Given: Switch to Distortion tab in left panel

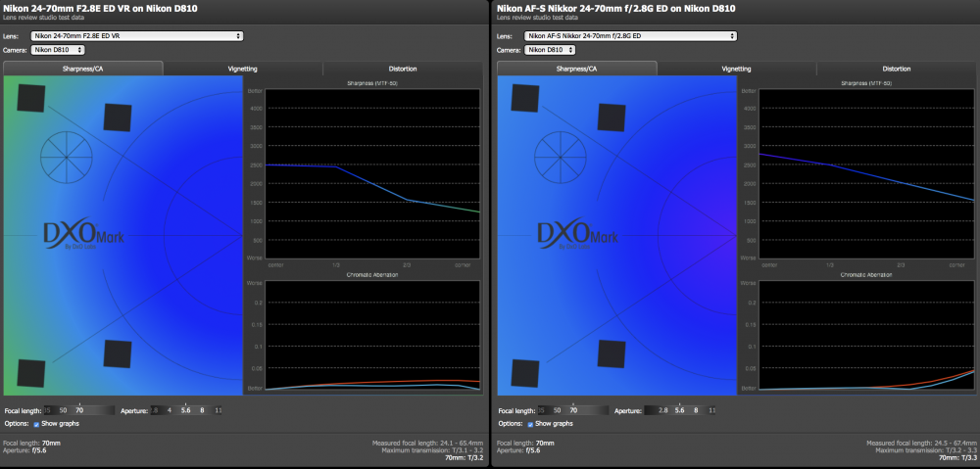Looking at the screenshot, I should 402,69.
